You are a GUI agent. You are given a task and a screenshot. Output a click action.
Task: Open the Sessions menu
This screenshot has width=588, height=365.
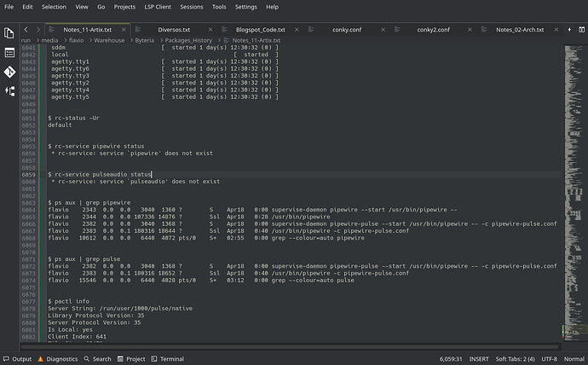192,7
